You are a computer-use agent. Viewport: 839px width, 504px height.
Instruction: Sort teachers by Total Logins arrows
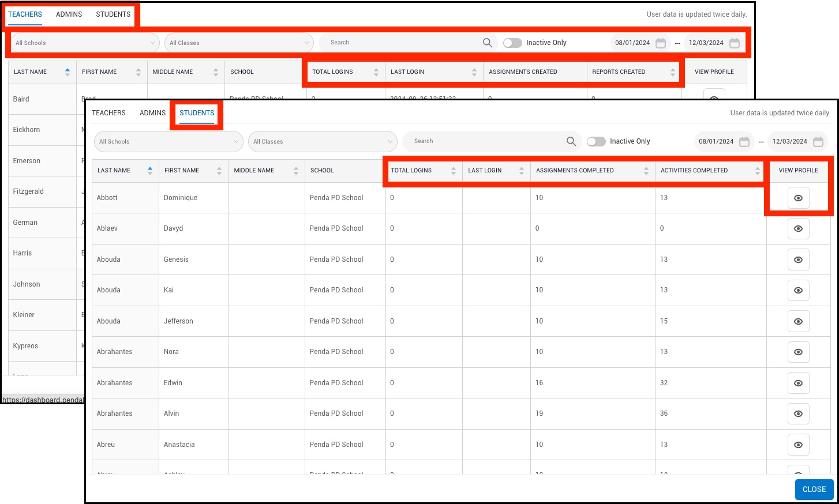[376, 72]
